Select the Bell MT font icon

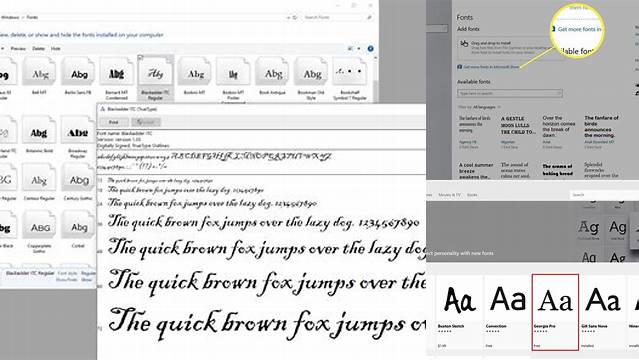pyautogui.click(x=39, y=74)
